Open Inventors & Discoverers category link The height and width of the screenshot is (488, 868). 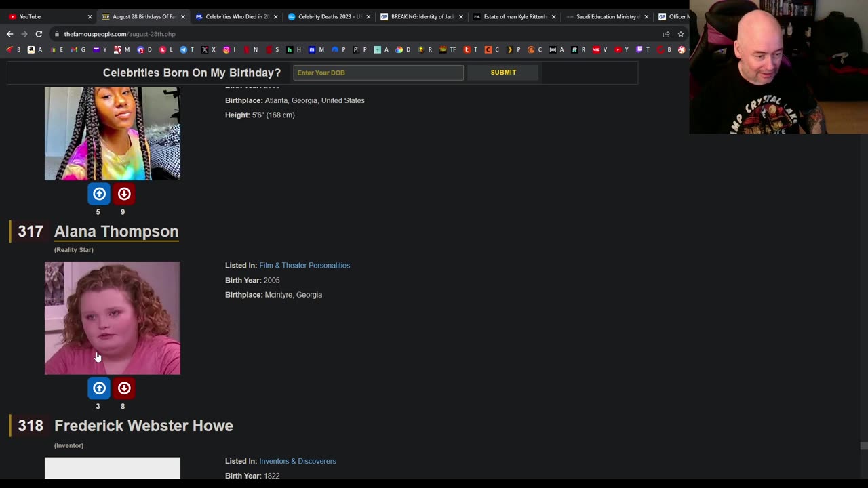click(298, 461)
